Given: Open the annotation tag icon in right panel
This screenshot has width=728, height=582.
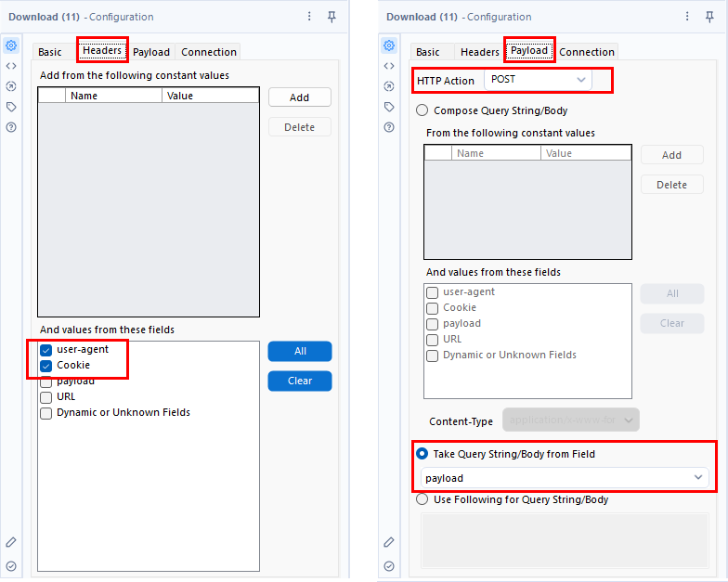Looking at the screenshot, I should tap(389, 107).
